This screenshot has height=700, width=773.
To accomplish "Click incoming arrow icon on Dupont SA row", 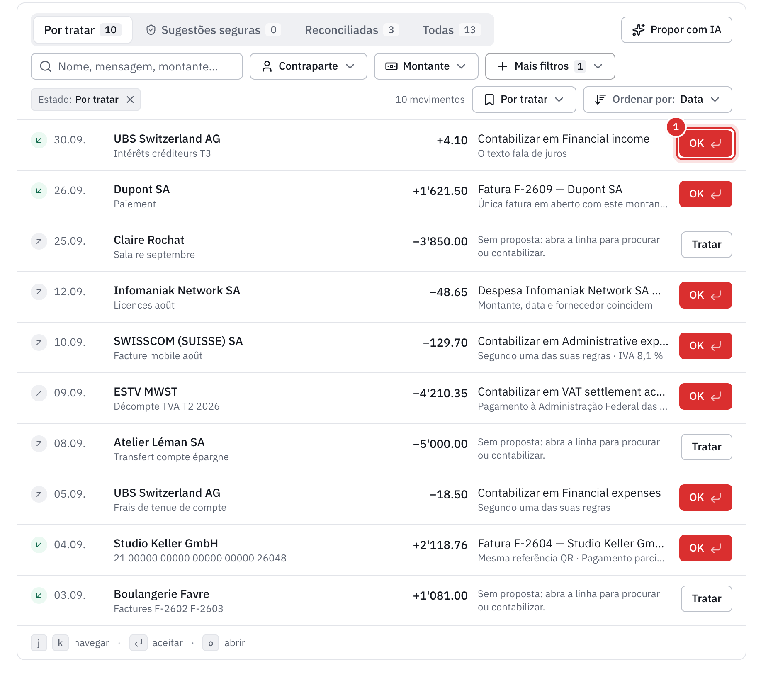I will click(39, 191).
